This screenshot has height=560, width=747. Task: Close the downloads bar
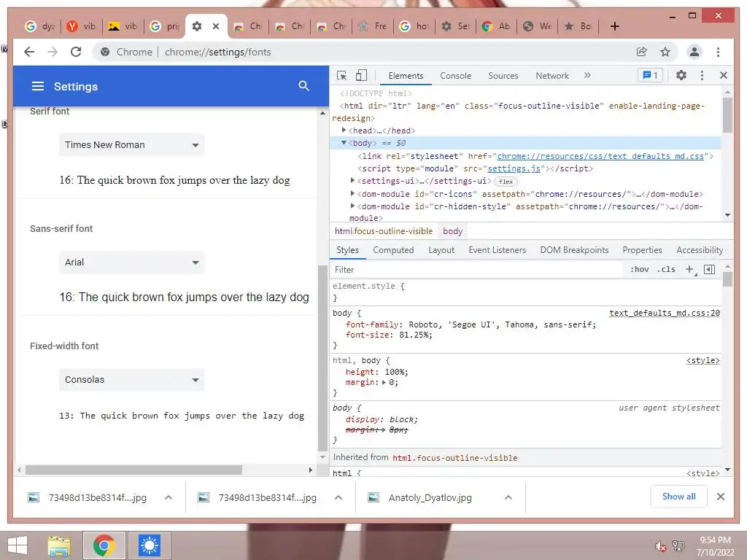click(x=720, y=497)
